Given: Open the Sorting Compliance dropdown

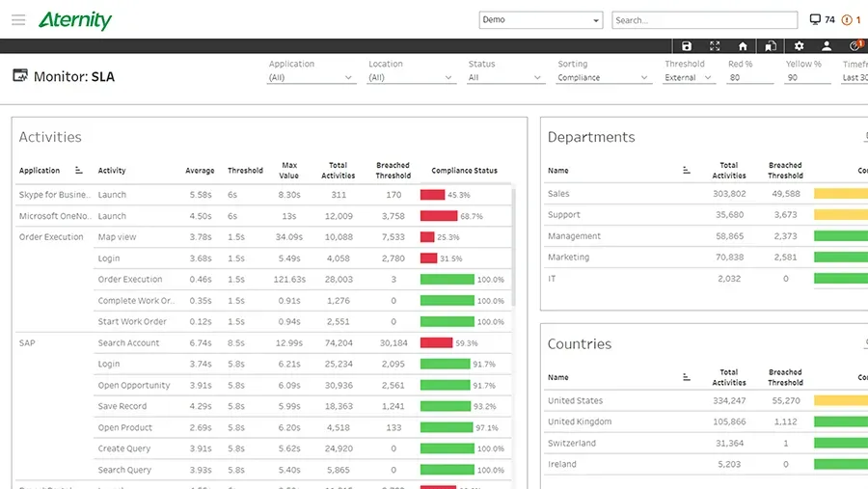Looking at the screenshot, I should 602,77.
